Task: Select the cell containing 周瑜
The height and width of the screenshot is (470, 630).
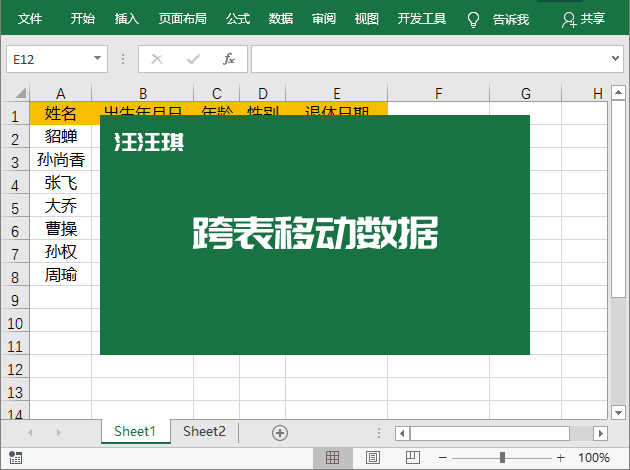Action: click(x=61, y=274)
